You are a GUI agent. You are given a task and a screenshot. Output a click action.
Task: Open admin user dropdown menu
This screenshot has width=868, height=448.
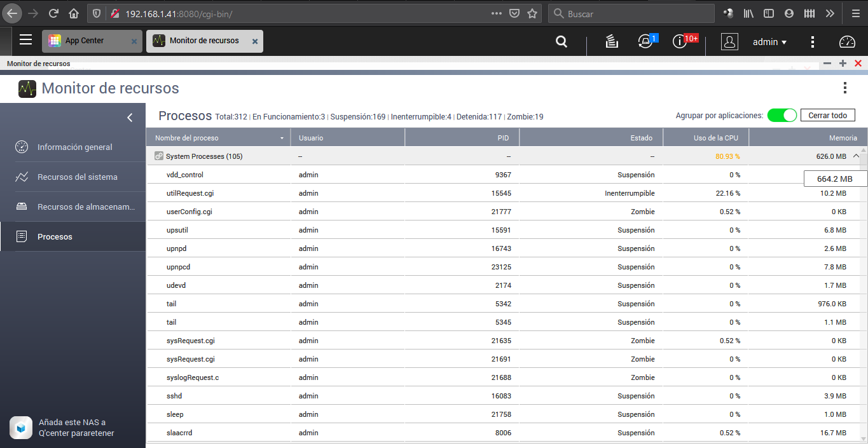(x=769, y=42)
